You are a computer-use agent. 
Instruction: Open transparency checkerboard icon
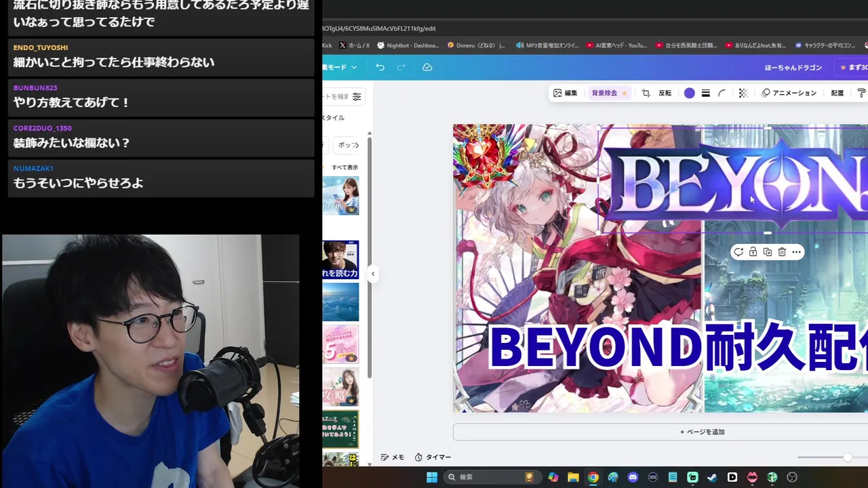743,93
